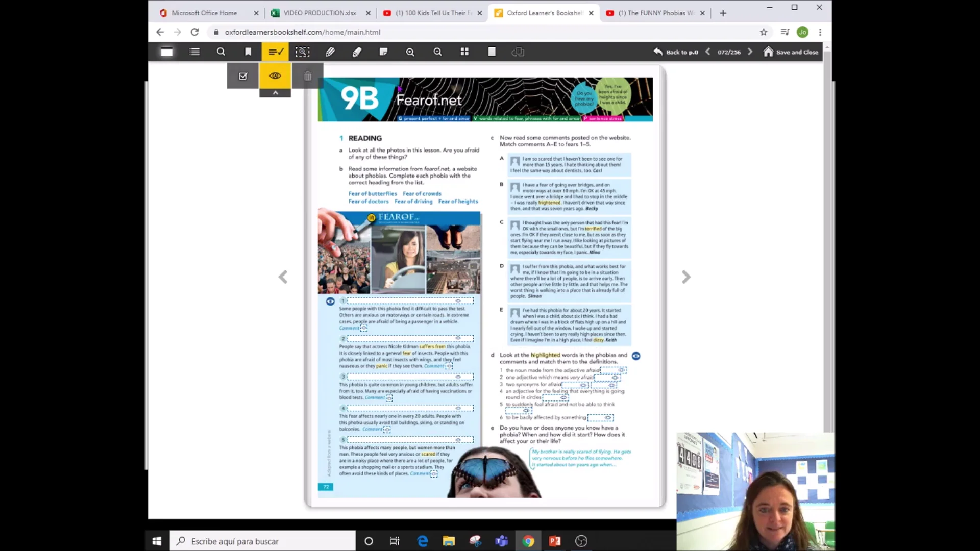Open the first toolbar panel icon
Screen dimensions: 980x551
pos(167,52)
